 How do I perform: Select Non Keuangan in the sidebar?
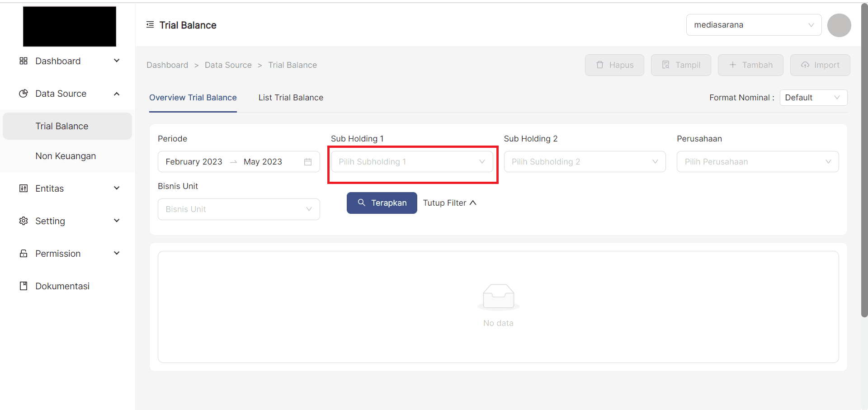(x=66, y=156)
